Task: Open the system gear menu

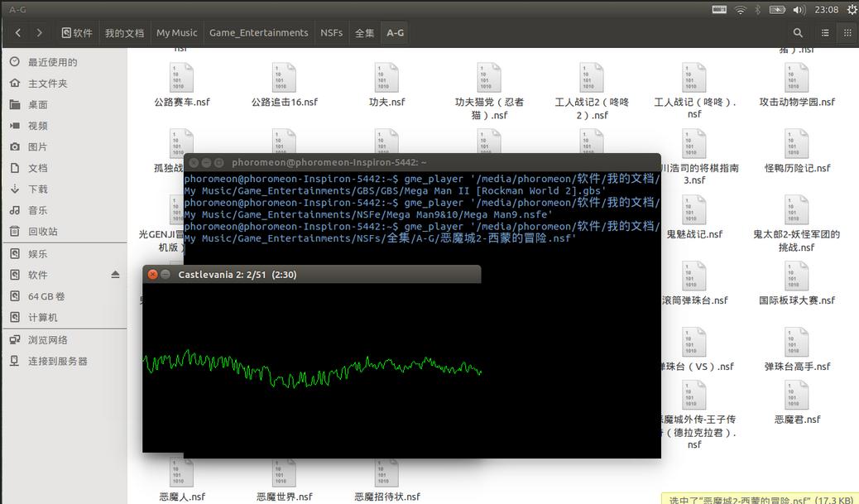Action: coord(852,9)
